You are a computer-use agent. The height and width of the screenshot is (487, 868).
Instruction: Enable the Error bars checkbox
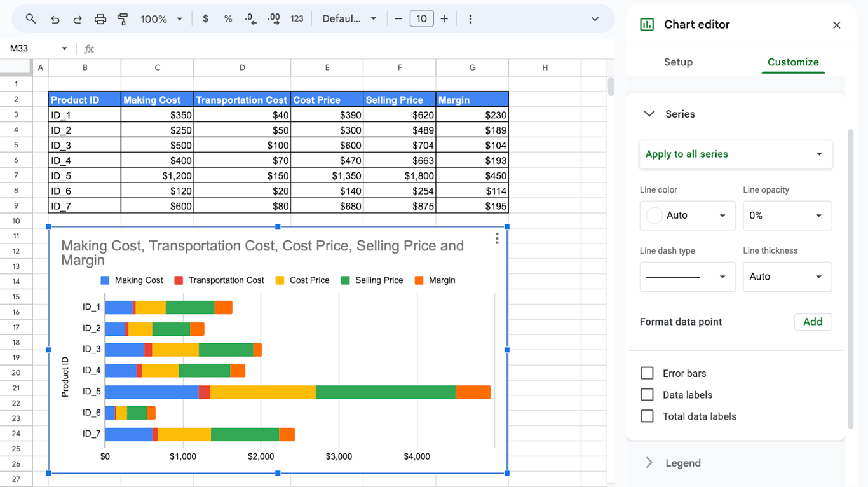point(647,373)
